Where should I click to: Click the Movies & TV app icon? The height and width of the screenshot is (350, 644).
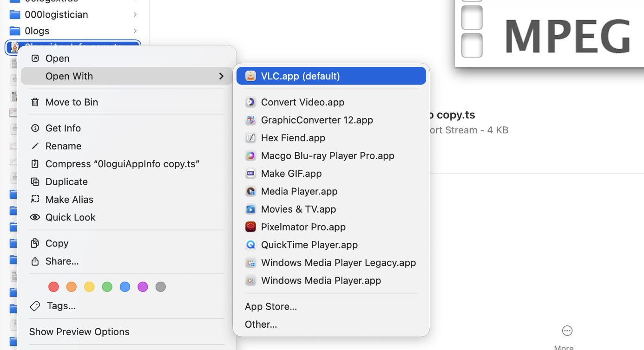pyautogui.click(x=250, y=209)
